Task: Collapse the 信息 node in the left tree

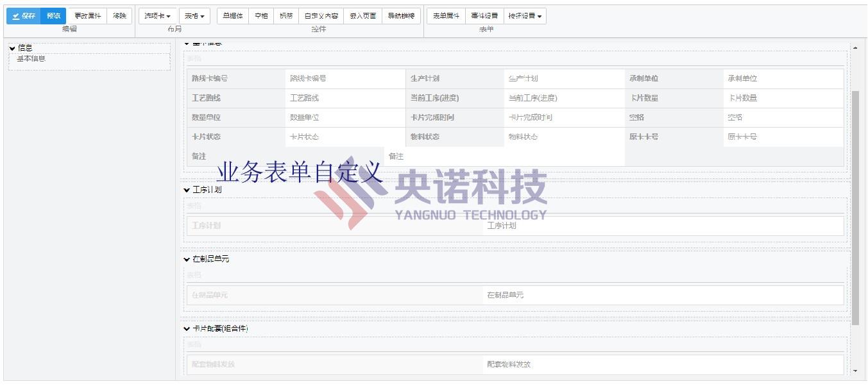Action: click(x=12, y=48)
